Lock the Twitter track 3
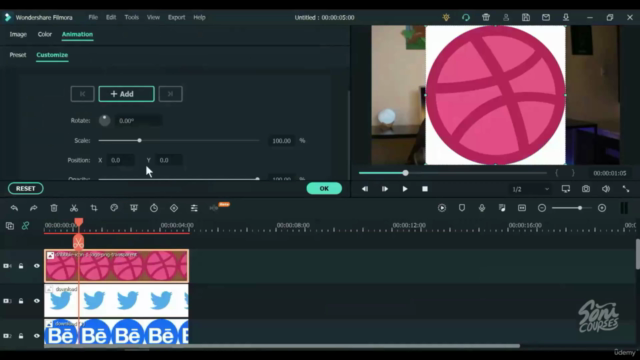 point(21,301)
